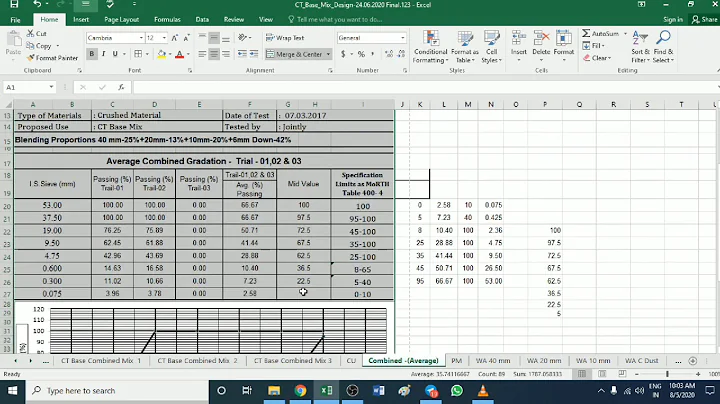Open the Fill dropdown
The image size is (720, 404).
593,45
